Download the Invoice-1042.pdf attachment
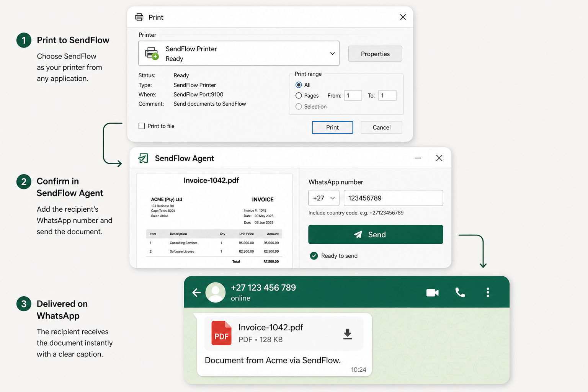588x392 pixels. tap(348, 334)
